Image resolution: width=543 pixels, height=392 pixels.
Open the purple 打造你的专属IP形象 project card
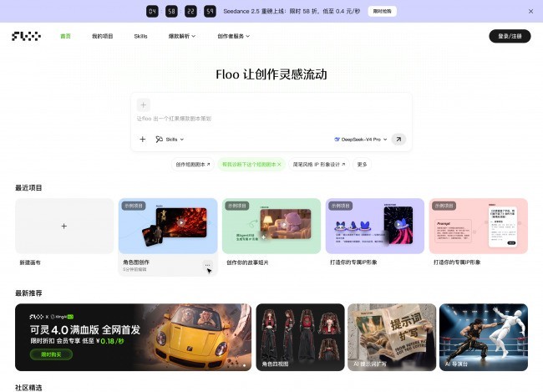(375, 226)
